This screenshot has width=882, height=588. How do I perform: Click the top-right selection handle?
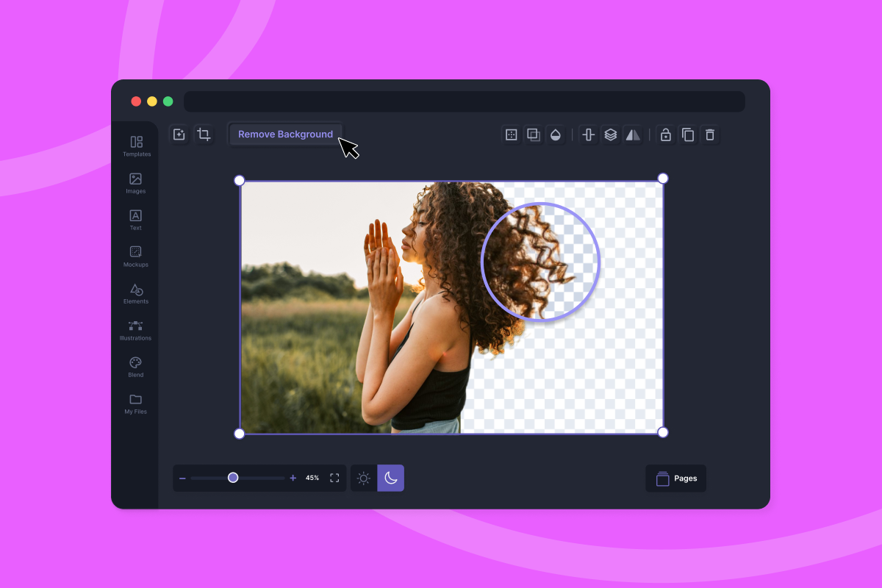[x=663, y=178]
